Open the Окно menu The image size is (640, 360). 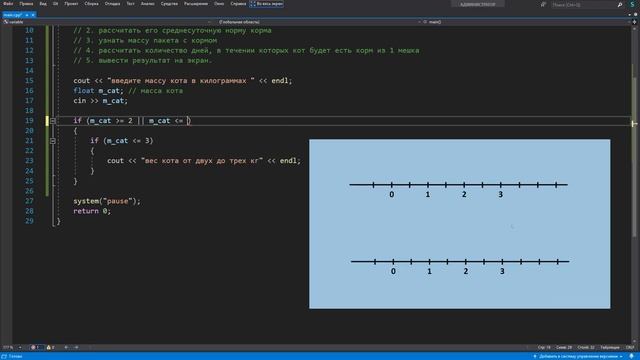(219, 4)
